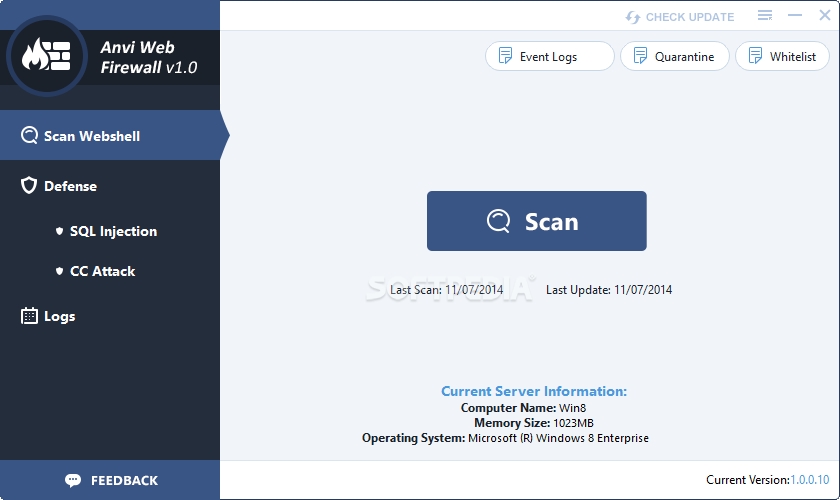Click the feedback speech bubble icon
This screenshot has width=840, height=500.
[x=73, y=480]
